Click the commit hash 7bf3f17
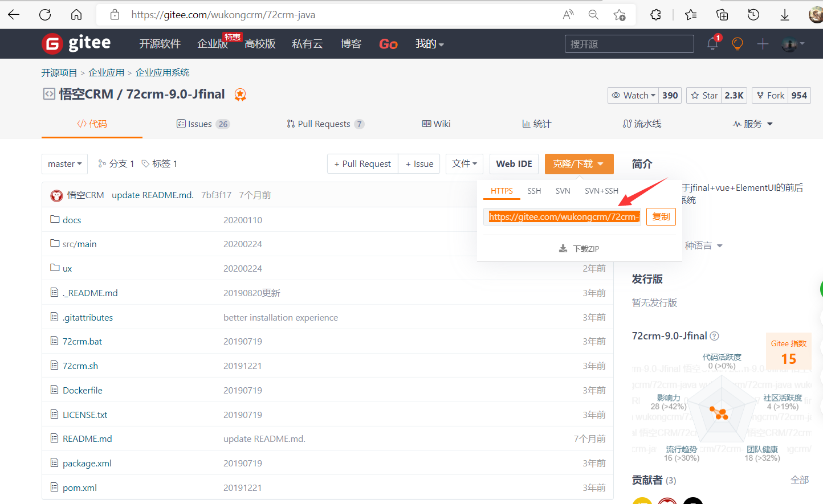823x504 pixels. pyautogui.click(x=216, y=195)
